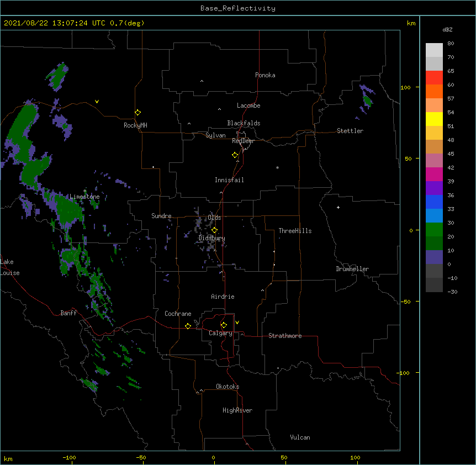The image size is (476, 465).
Task: Click the Cochrane label
Action: pos(178,314)
